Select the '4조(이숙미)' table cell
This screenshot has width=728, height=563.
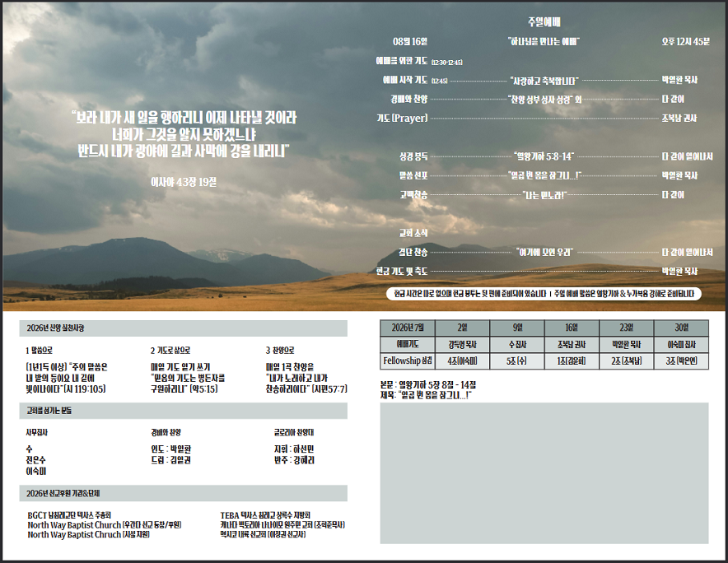click(463, 361)
